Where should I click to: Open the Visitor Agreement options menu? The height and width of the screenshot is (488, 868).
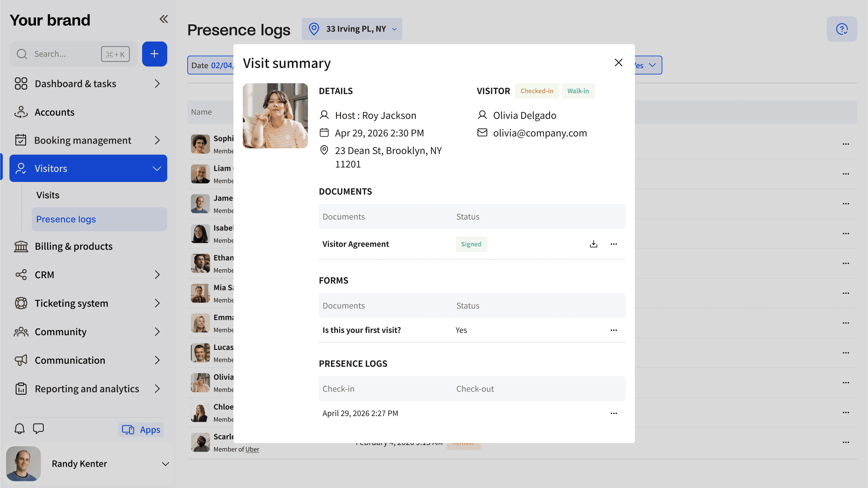tap(614, 244)
